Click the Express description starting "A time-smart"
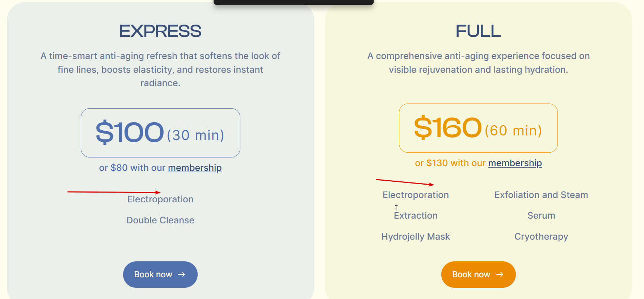The image size is (644, 299). click(x=160, y=70)
